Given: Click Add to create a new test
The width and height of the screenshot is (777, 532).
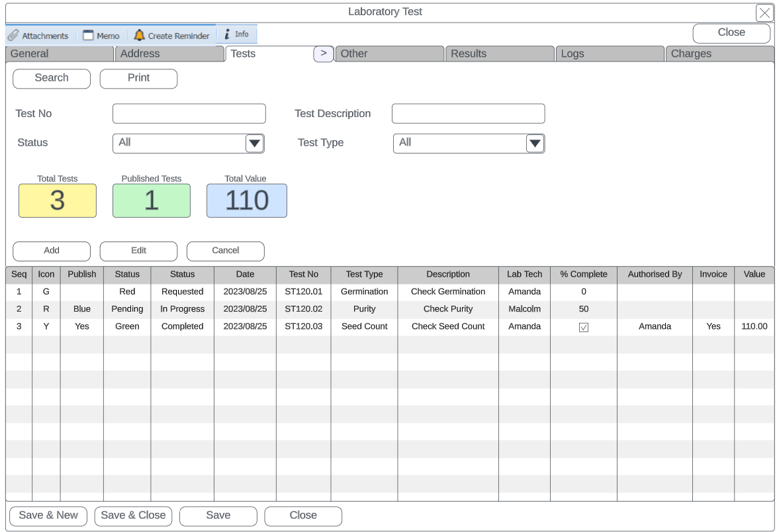Looking at the screenshot, I should point(52,251).
